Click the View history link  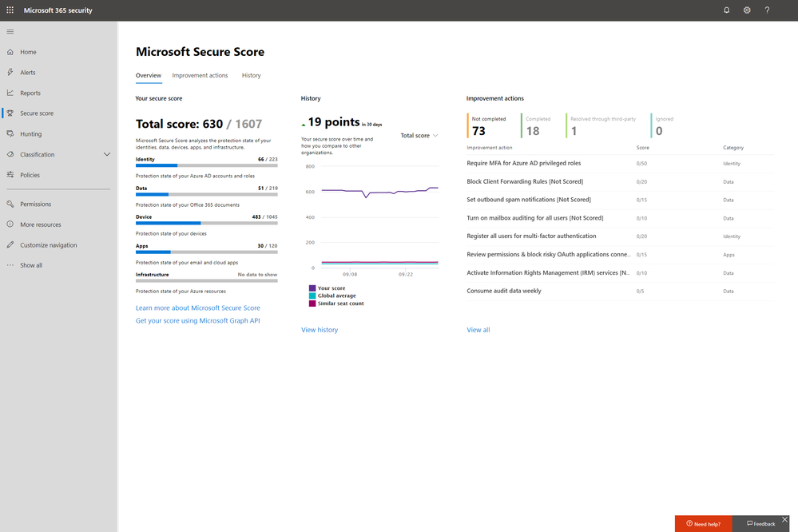[319, 330]
